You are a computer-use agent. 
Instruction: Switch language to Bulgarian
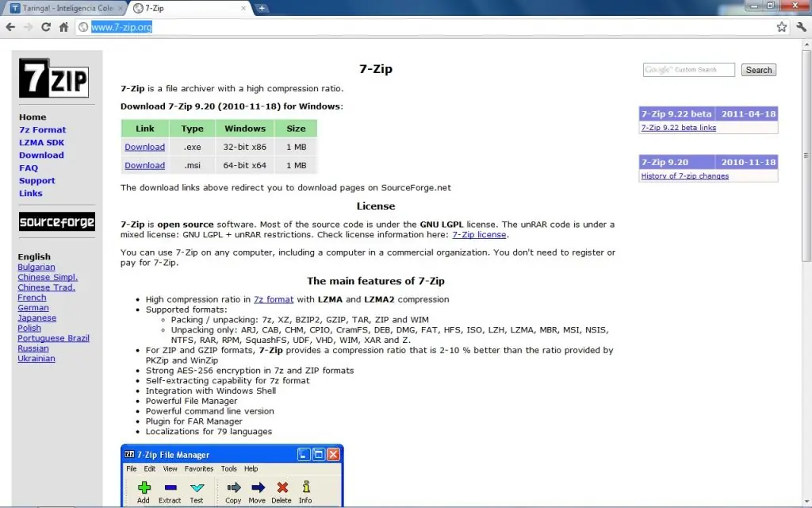[36, 267]
